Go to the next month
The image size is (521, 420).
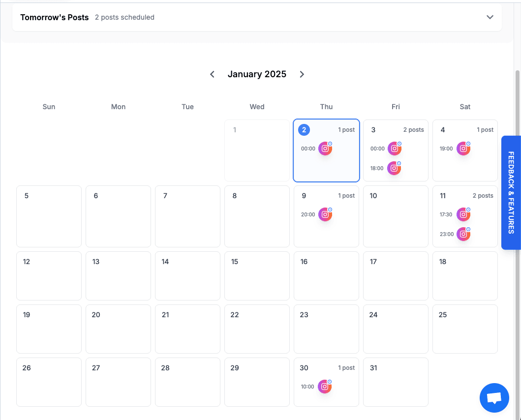pos(302,74)
